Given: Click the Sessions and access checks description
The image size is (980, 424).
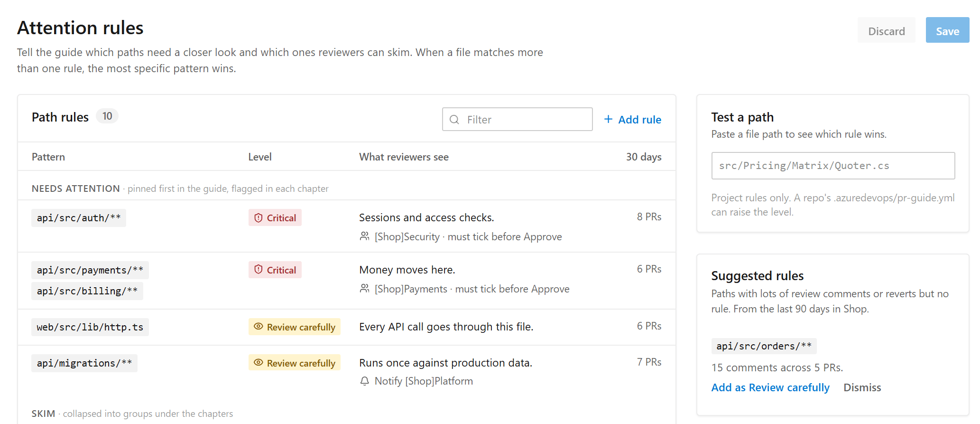Looking at the screenshot, I should pos(426,217).
